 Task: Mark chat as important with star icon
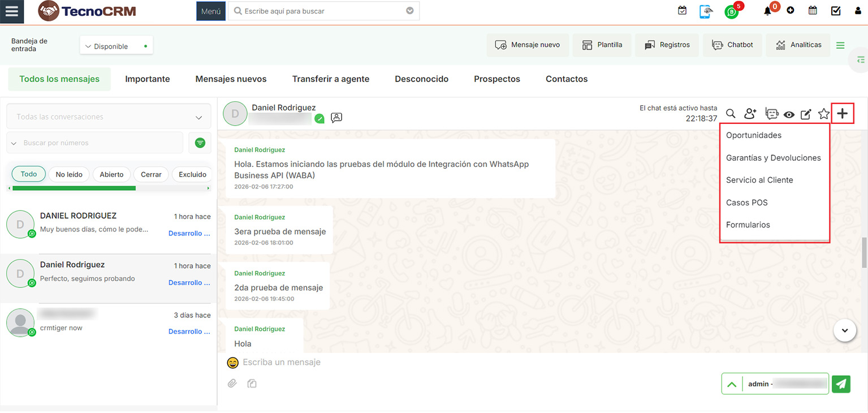point(824,114)
